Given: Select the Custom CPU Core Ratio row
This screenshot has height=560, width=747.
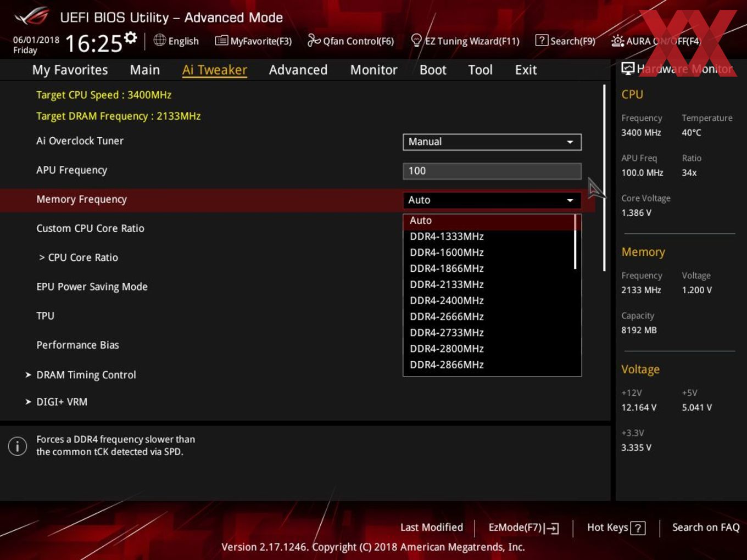Looking at the screenshot, I should [90, 228].
